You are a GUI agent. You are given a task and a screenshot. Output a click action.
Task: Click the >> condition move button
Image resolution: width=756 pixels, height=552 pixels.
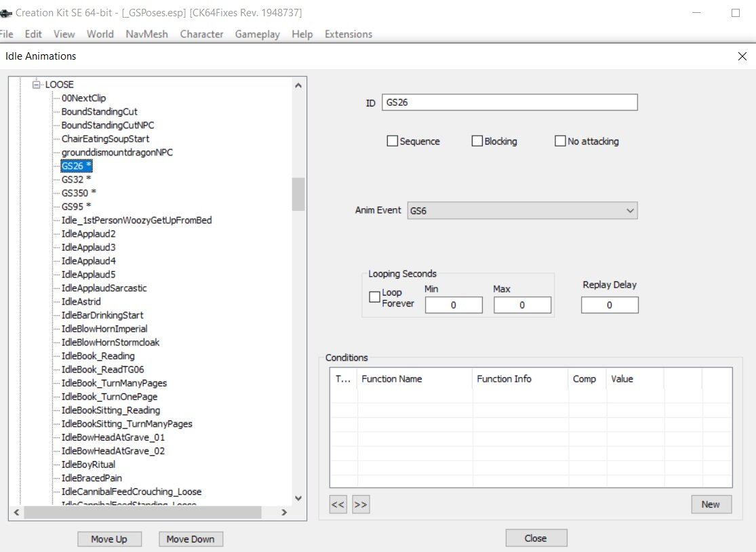coord(361,505)
